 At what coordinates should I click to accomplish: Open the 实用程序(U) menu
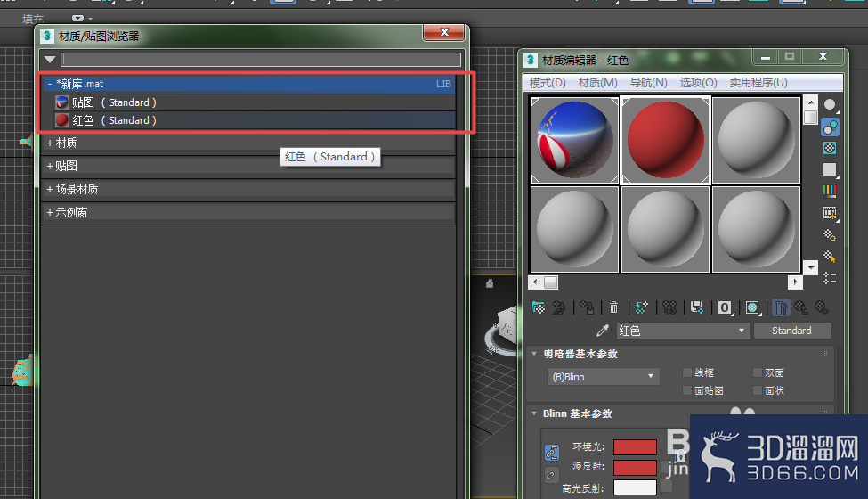pyautogui.click(x=758, y=83)
